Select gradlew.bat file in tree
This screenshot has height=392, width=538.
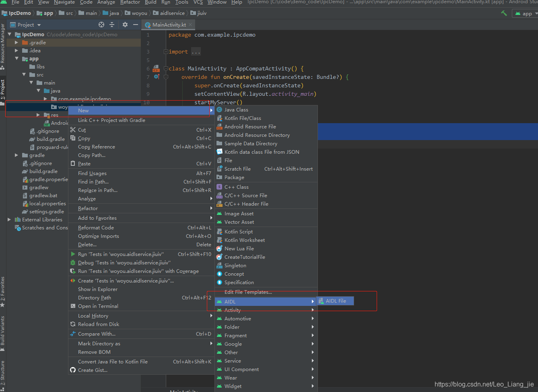[x=39, y=195]
